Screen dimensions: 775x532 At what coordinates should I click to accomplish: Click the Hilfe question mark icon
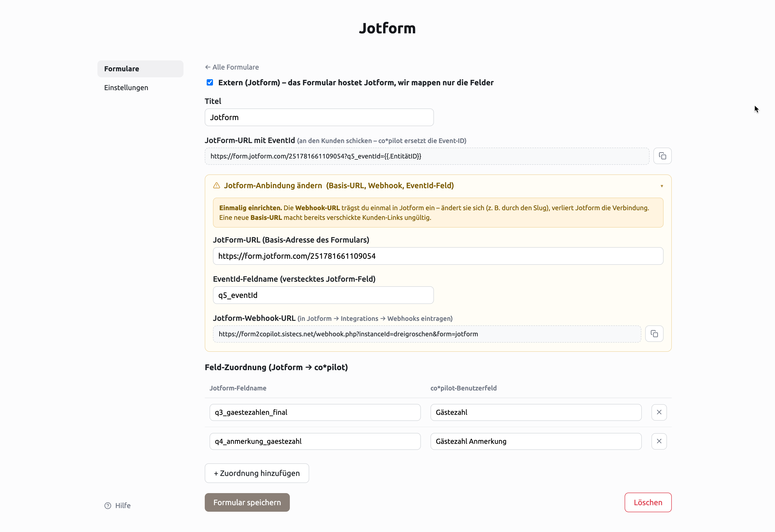108,506
